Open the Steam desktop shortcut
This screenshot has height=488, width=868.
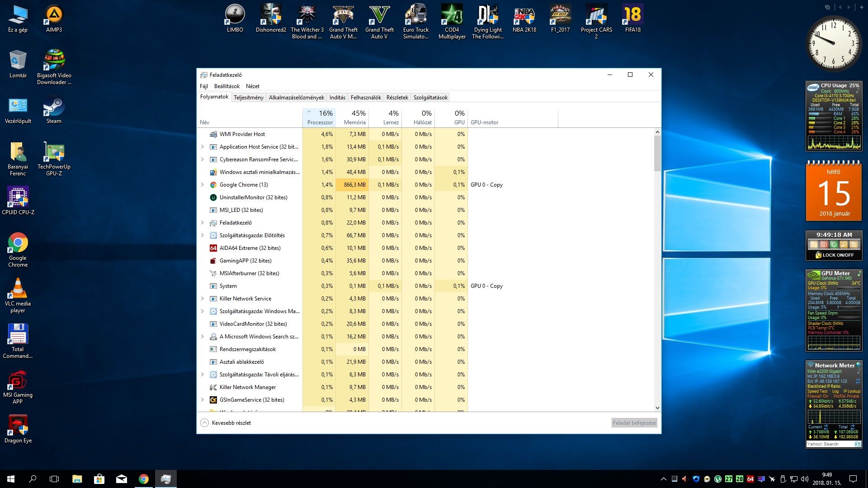(x=54, y=108)
